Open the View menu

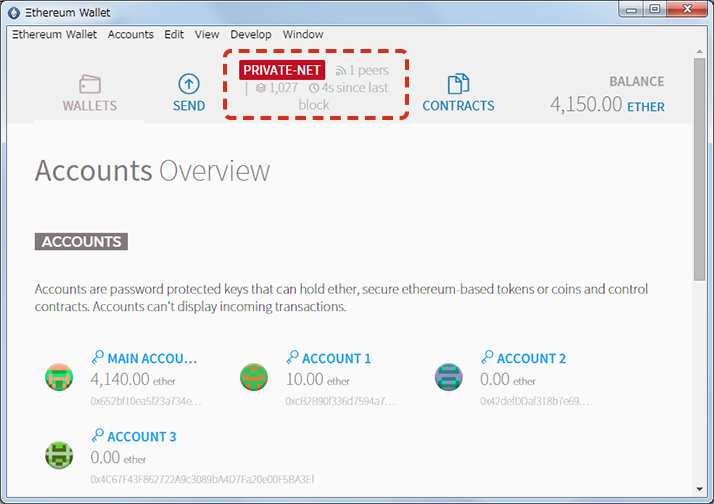pos(207,35)
